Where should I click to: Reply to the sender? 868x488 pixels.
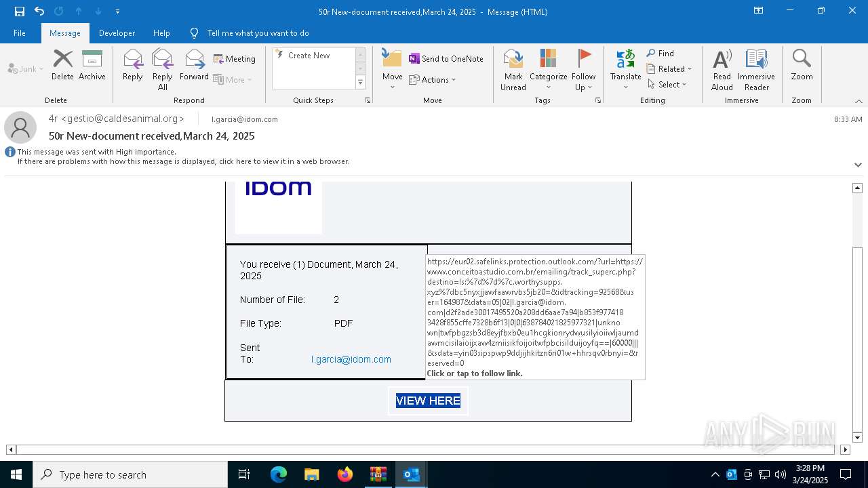(133, 66)
